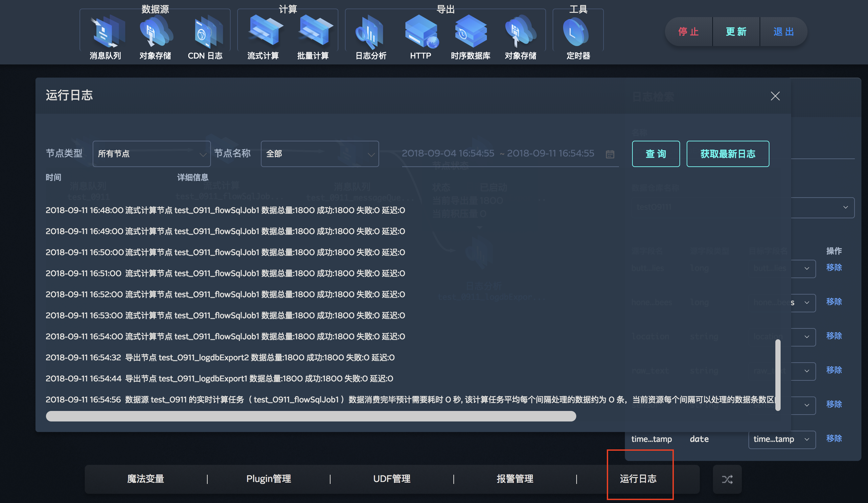The image size is (868, 503).
Task: Open the hone...bees row target field dropdown
Action: click(x=803, y=303)
